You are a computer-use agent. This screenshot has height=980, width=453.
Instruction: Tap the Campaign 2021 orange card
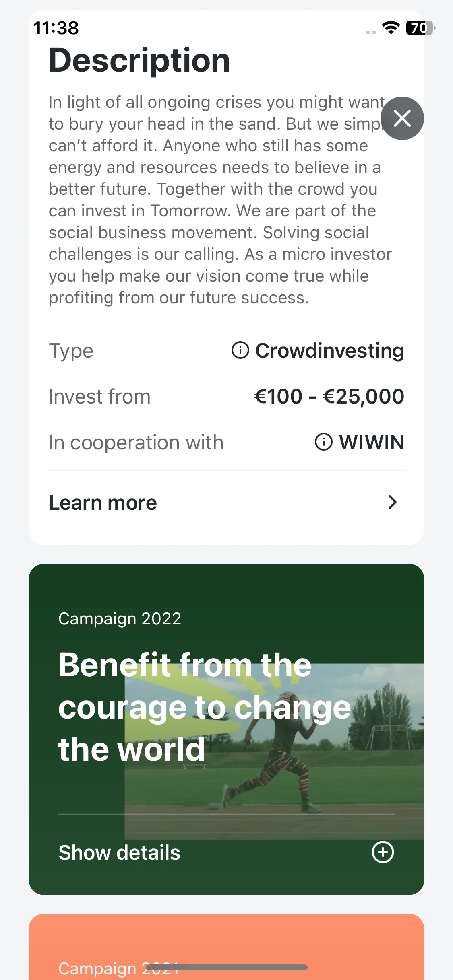(226, 947)
